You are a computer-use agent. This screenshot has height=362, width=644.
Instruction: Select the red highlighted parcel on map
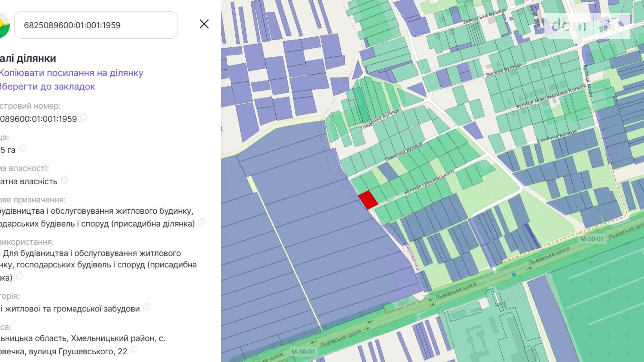(x=368, y=200)
